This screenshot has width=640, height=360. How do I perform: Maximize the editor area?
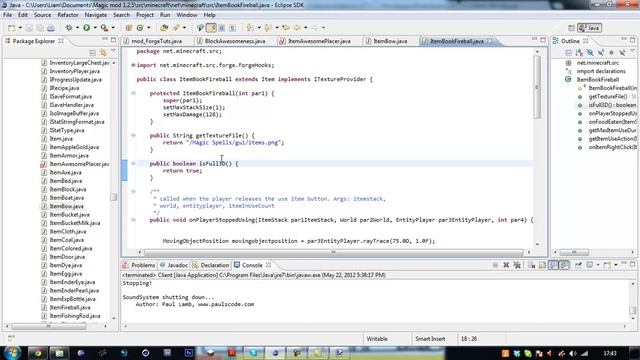click(543, 40)
